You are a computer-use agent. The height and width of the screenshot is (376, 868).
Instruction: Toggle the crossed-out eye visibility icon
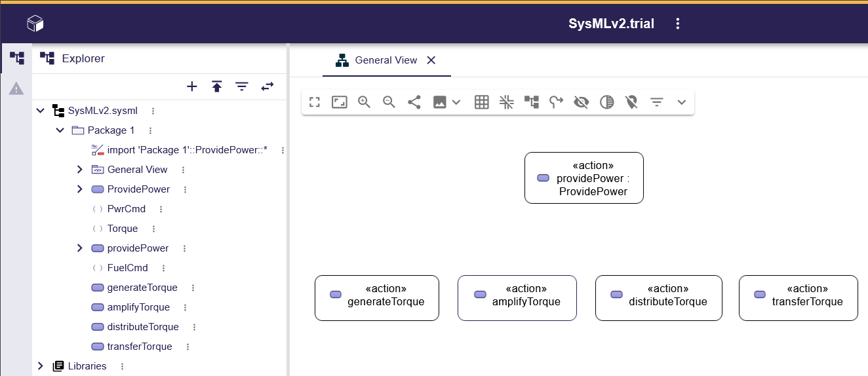pyautogui.click(x=581, y=102)
